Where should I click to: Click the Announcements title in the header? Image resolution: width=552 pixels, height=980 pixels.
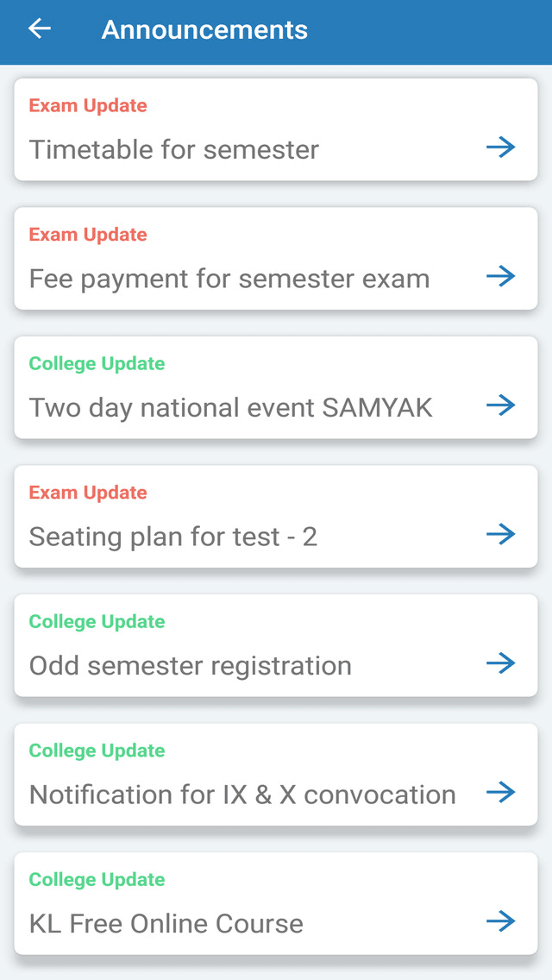point(204,29)
